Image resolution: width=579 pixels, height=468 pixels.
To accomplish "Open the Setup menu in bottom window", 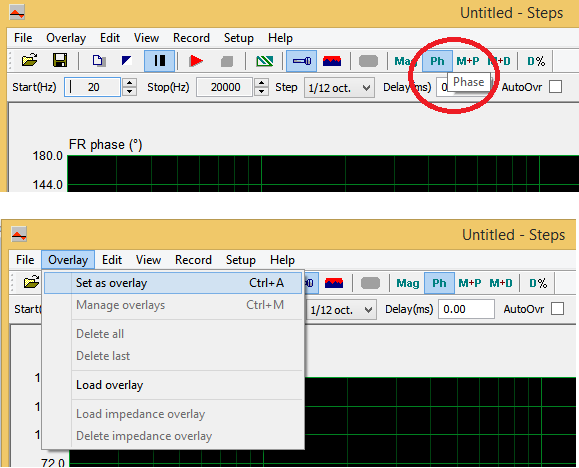I will (241, 260).
